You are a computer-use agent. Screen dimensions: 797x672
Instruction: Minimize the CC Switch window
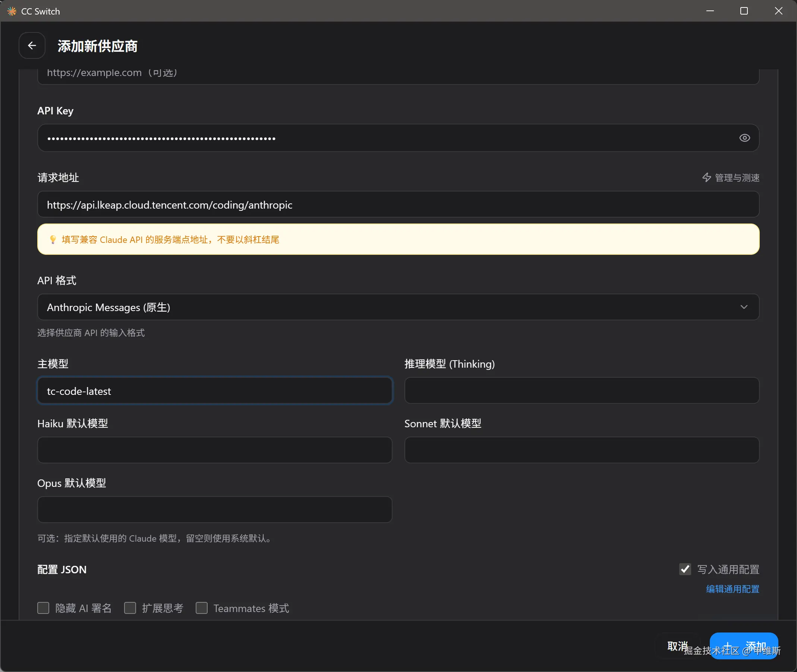pos(710,11)
